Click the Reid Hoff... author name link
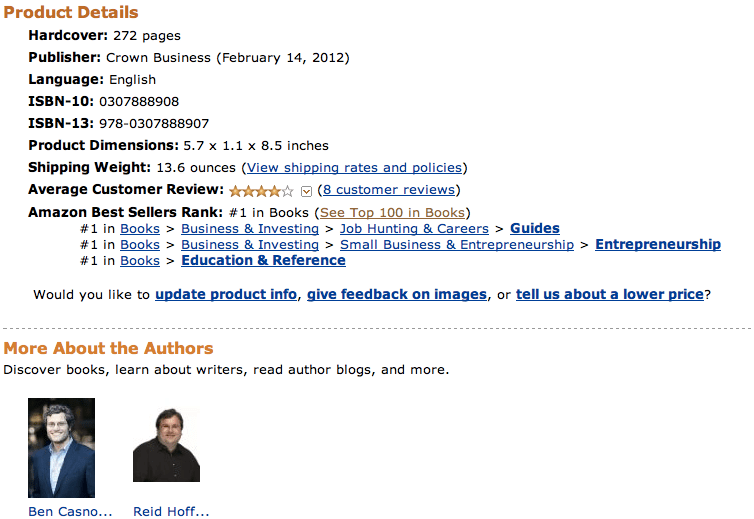The height and width of the screenshot is (519, 754). point(171,512)
